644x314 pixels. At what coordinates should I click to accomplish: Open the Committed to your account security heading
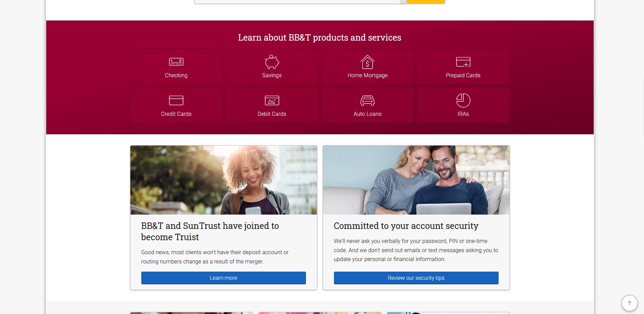406,226
